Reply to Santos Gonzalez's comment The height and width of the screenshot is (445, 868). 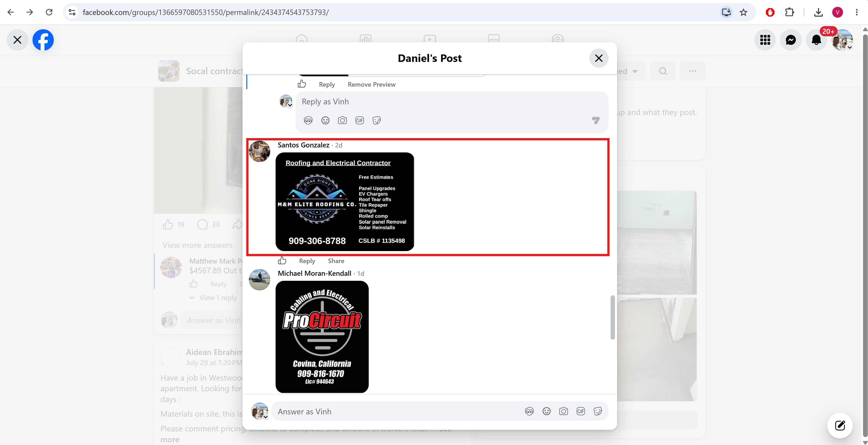pyautogui.click(x=307, y=261)
